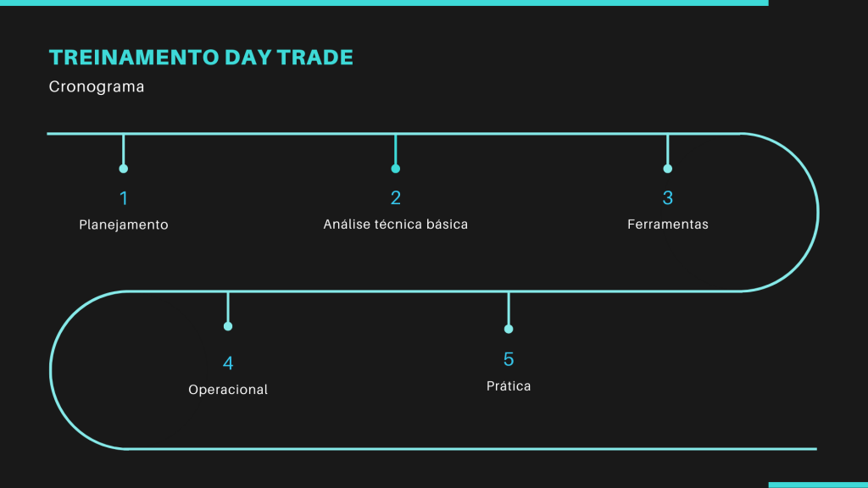Select timeline dot above number 3
The width and height of the screenshot is (868, 488).
pos(668,169)
